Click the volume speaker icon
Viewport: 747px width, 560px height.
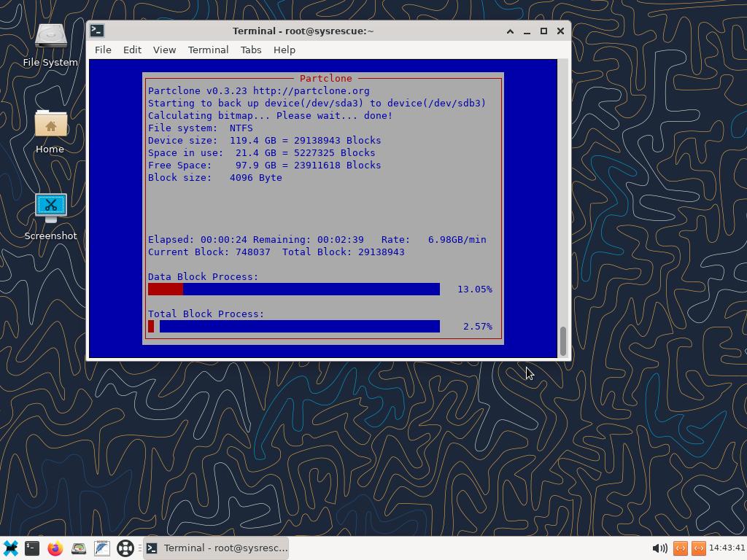[x=659, y=548]
